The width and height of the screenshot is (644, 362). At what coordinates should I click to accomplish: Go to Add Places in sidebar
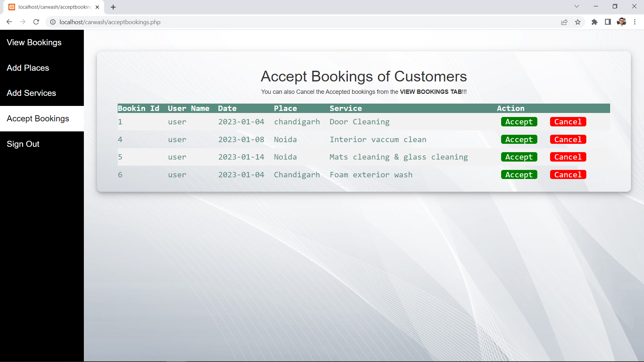tap(28, 68)
